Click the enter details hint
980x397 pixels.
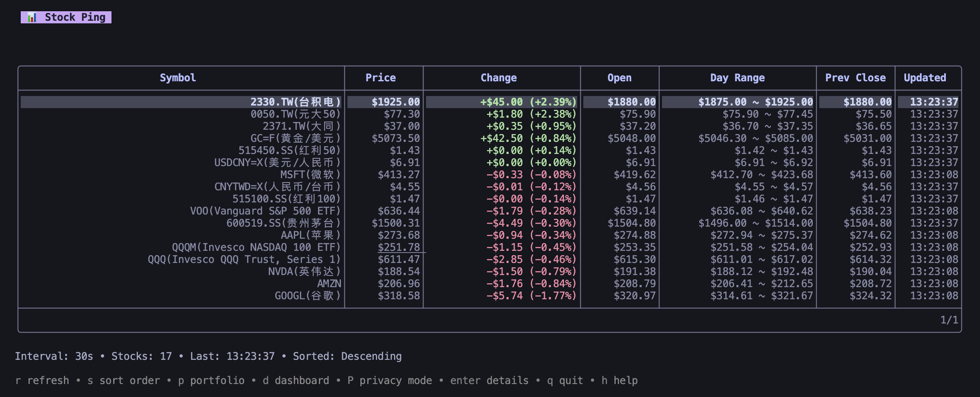490,381
